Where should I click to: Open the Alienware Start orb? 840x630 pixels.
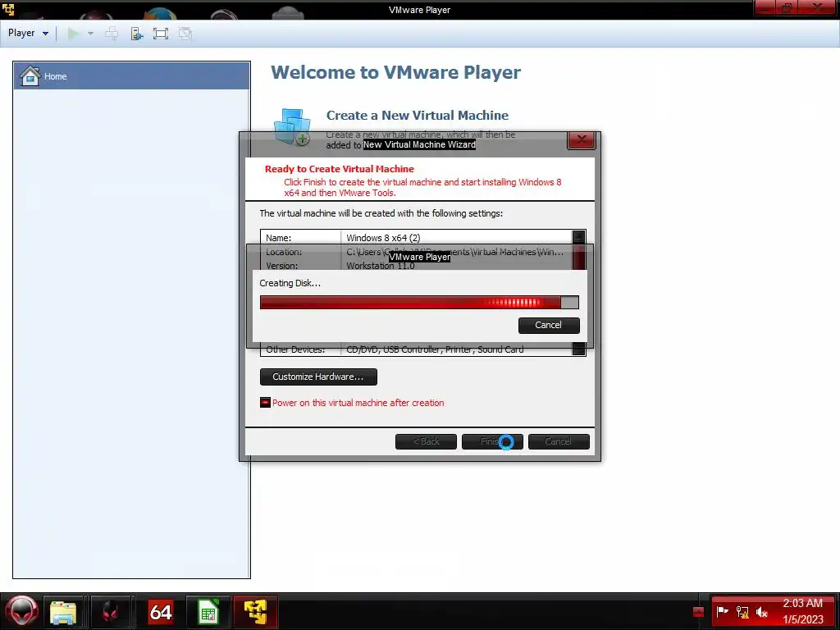tap(21, 611)
